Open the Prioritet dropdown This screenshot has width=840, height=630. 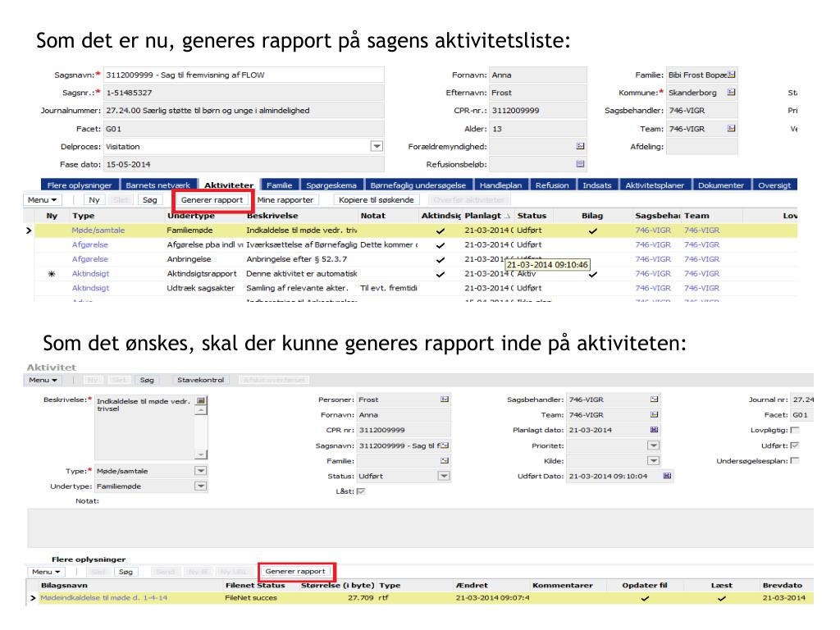(654, 445)
